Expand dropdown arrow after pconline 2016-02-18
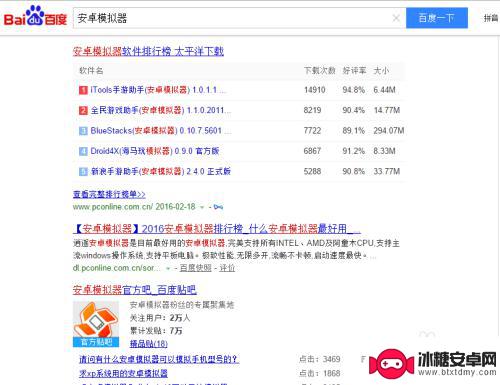 point(202,207)
